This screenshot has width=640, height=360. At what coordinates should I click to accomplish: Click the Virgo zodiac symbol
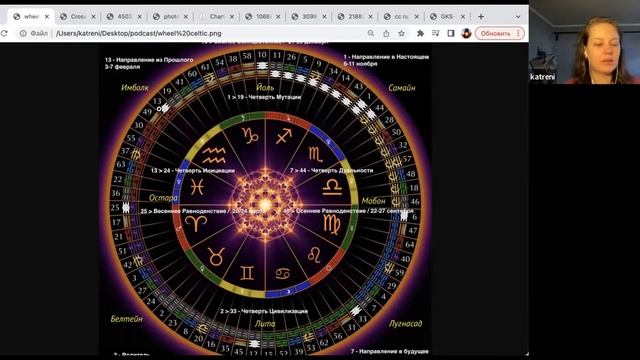coord(331,224)
